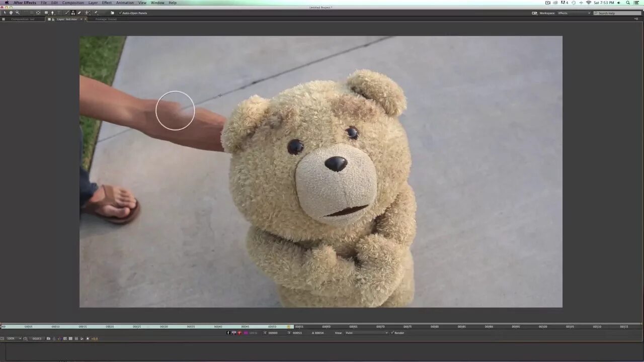Open the After Effects application menu
The height and width of the screenshot is (362, 644).
click(25, 3)
